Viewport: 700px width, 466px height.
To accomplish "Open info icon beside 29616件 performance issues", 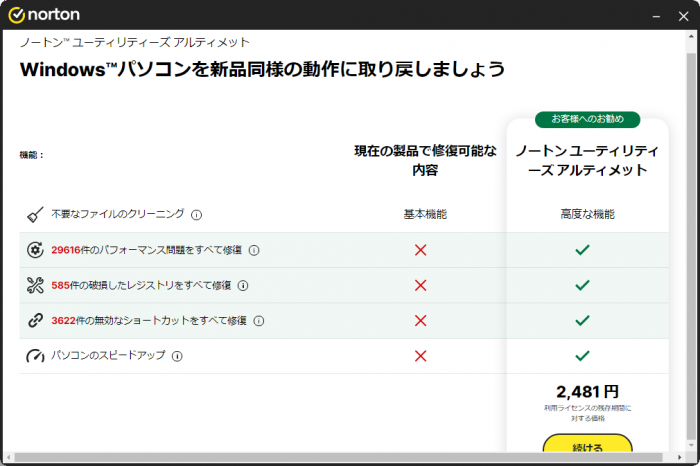I will [254, 250].
